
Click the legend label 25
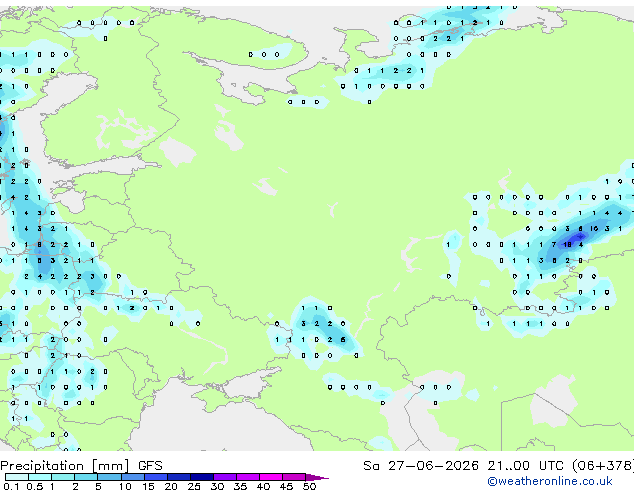pyautogui.click(x=194, y=486)
